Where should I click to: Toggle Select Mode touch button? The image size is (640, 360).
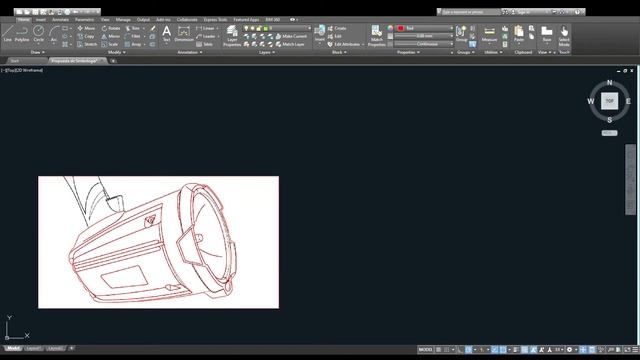coord(564,36)
